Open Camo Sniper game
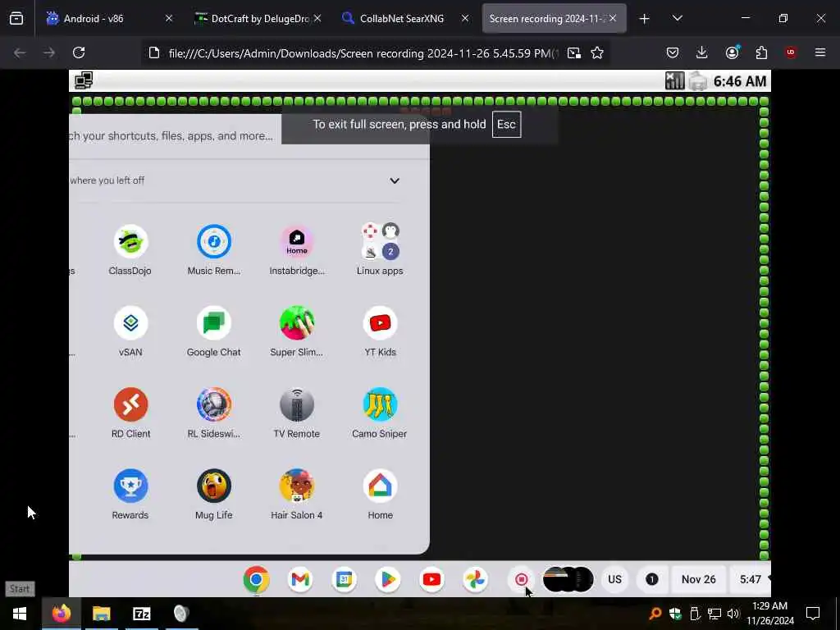840x630 pixels. click(380, 404)
